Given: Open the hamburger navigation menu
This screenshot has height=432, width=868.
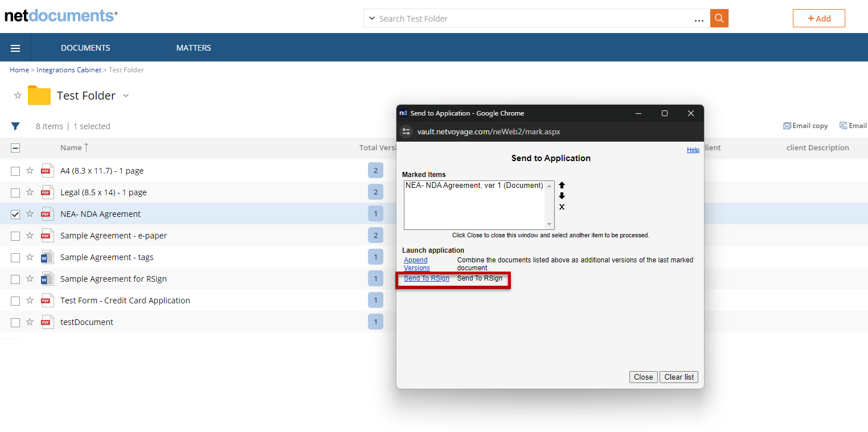Looking at the screenshot, I should point(15,48).
